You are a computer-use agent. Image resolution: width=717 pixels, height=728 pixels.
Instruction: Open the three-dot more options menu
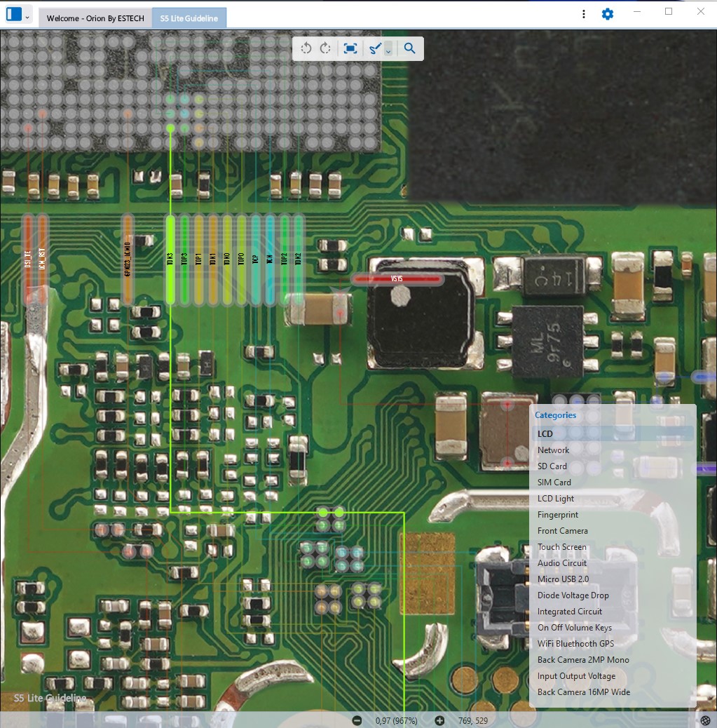click(584, 14)
